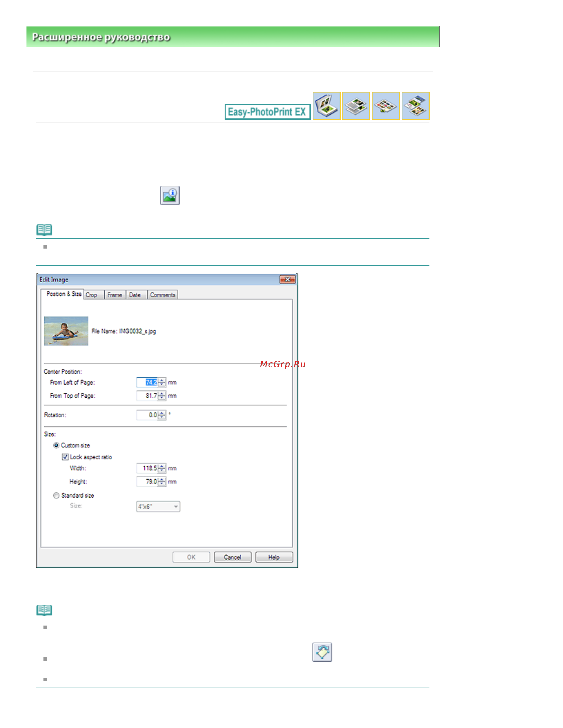Increase the Rotation value
Image resolution: width=563 pixels, height=728 pixels.
pyautogui.click(x=162, y=413)
